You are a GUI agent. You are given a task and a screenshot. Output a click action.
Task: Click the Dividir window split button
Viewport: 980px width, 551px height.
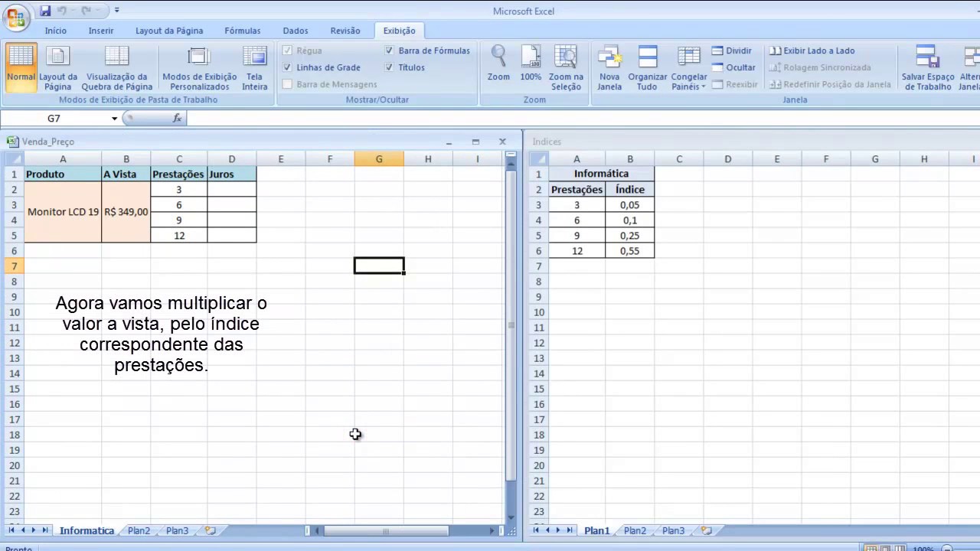tap(732, 51)
